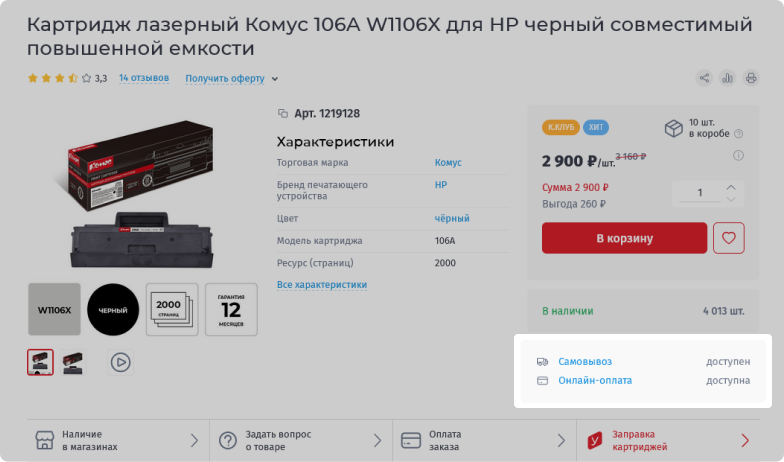Play the product video thumbnail
The height and width of the screenshot is (462, 784).
(x=120, y=362)
